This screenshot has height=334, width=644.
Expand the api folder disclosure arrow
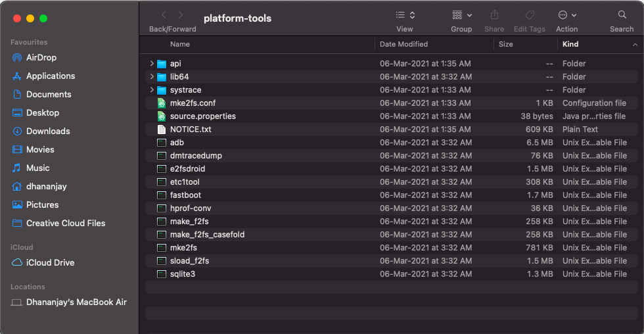pos(152,64)
